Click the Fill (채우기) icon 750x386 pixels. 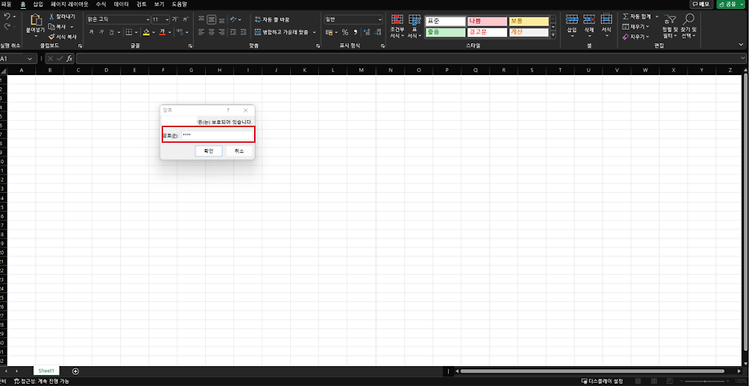point(626,27)
